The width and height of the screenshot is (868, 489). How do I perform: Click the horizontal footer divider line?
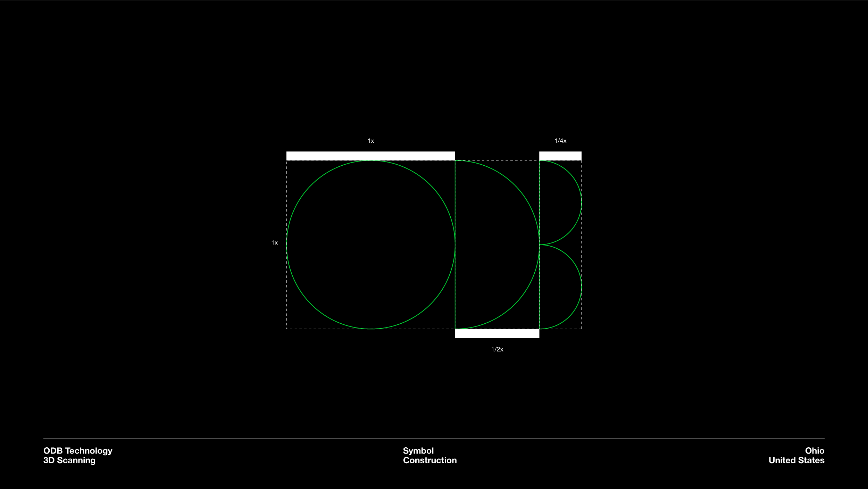pos(434,439)
